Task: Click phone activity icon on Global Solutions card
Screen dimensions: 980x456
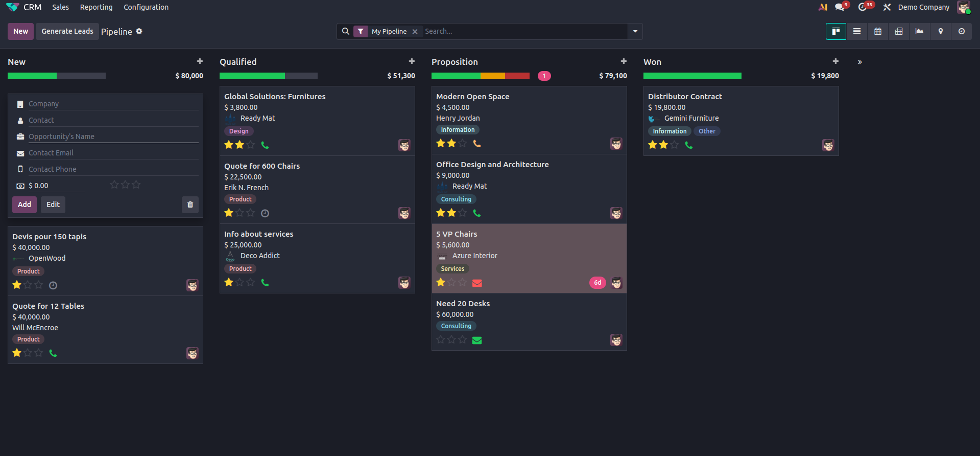Action: tap(265, 145)
